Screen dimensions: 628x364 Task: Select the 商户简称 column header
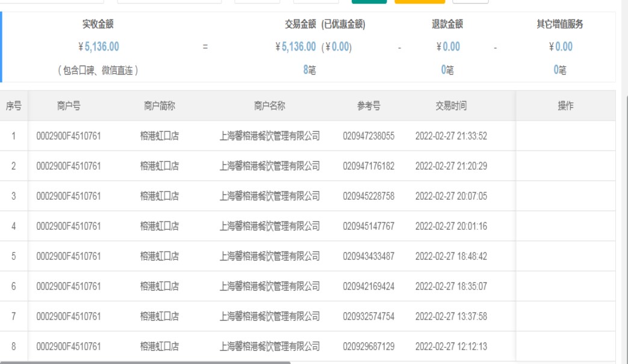coord(160,106)
